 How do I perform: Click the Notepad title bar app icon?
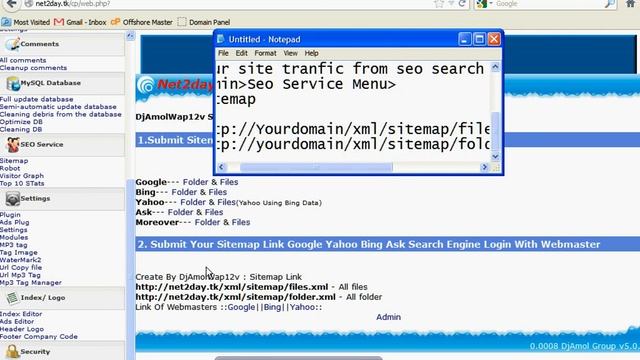click(221, 39)
